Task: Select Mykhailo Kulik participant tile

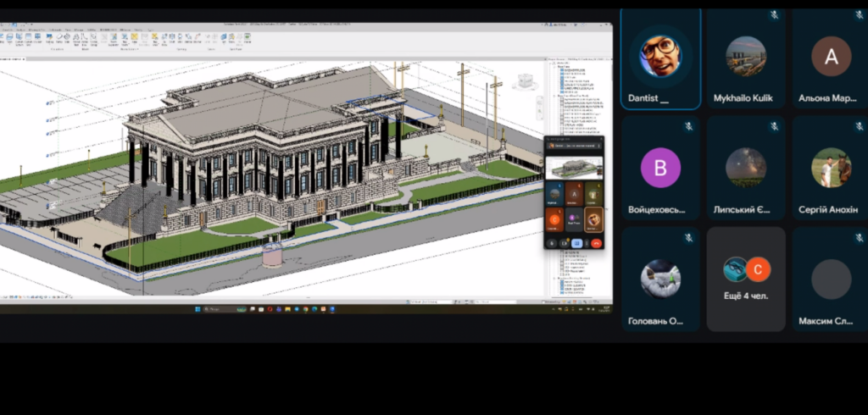Action: 746,58
